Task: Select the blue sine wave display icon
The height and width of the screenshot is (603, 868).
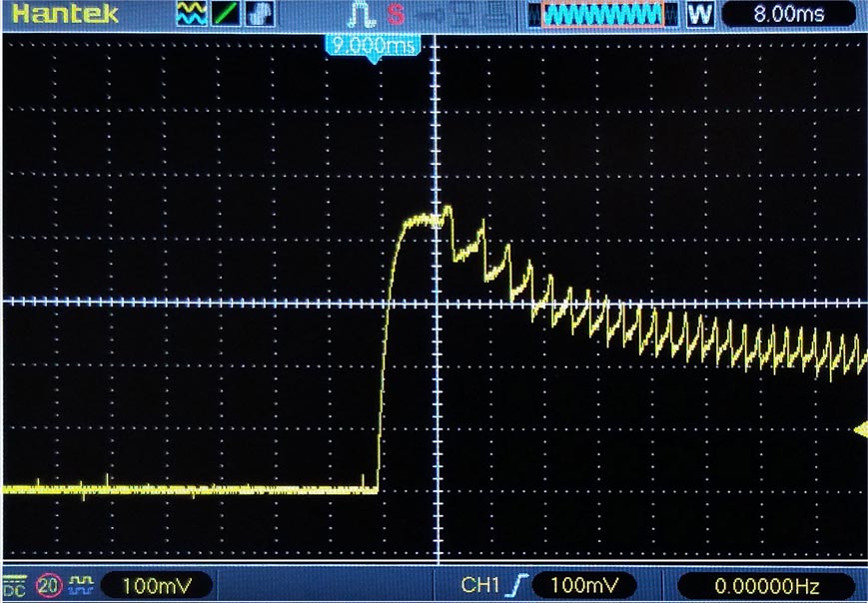Action: [x=192, y=14]
